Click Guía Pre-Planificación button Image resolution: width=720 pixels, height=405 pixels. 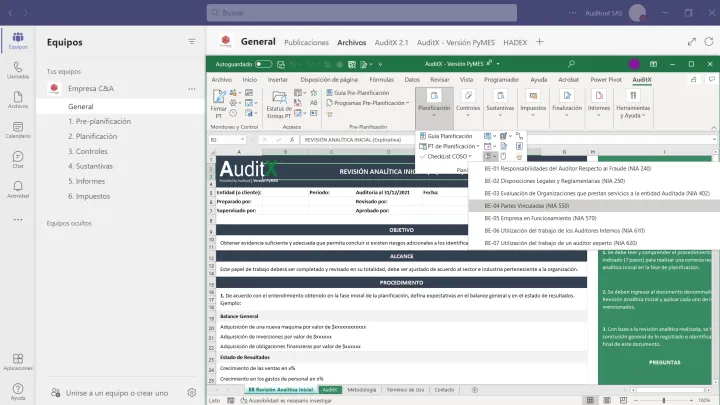pos(358,93)
